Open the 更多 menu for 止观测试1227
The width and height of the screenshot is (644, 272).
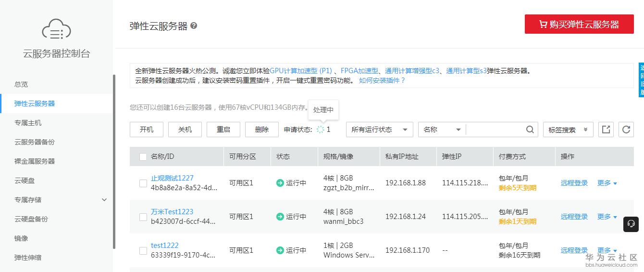(x=607, y=183)
